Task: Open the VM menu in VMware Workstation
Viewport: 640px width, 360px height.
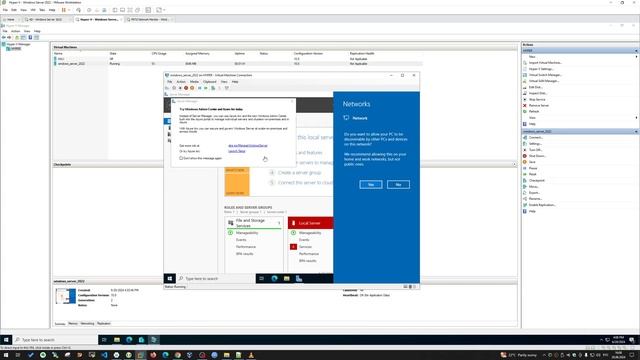Action: coord(33,10)
